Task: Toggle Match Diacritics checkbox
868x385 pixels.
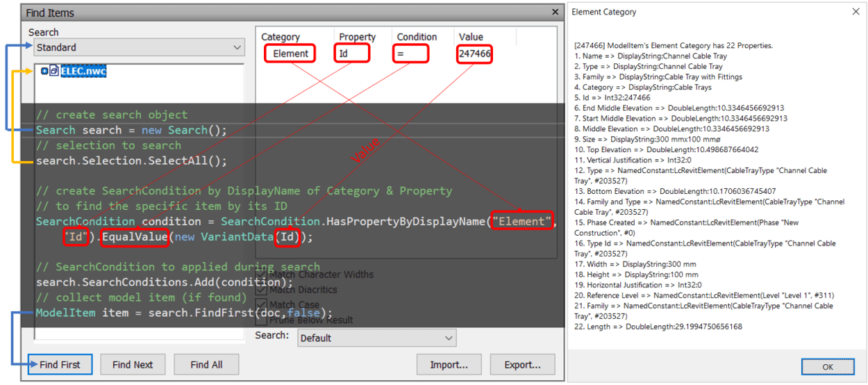Action: (x=261, y=290)
